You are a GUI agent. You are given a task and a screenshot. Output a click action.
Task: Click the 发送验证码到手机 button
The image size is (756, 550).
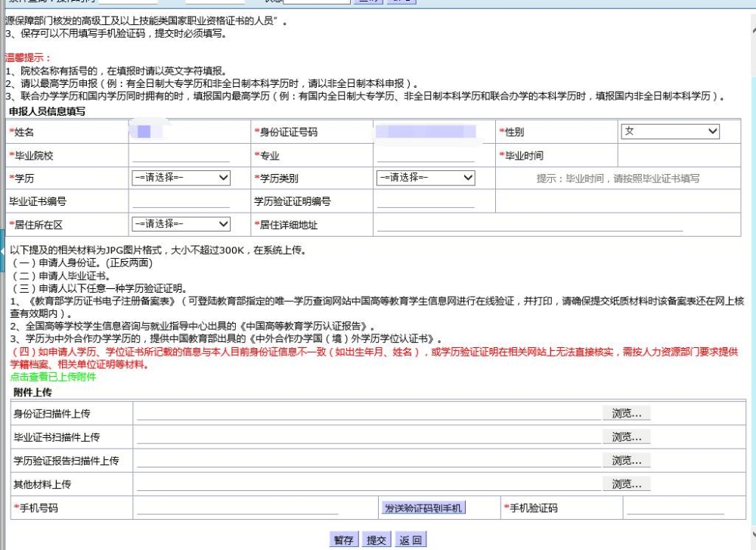[423, 508]
